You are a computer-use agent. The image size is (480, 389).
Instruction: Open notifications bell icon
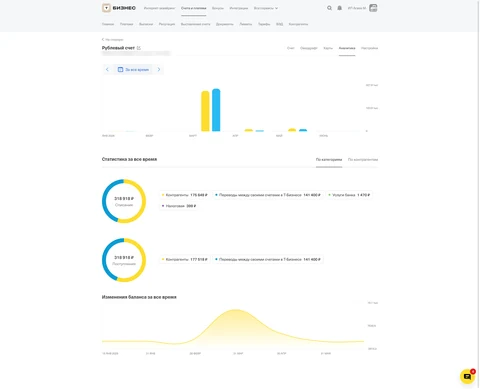coord(339,8)
